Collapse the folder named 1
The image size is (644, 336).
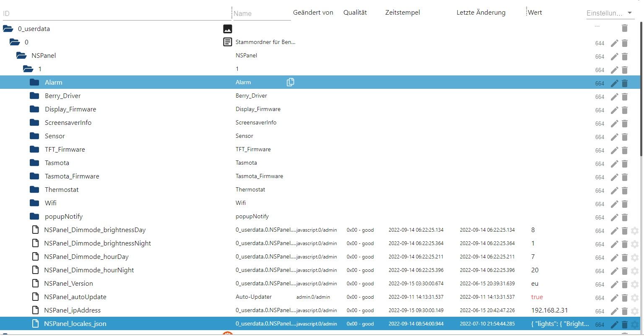28,69
